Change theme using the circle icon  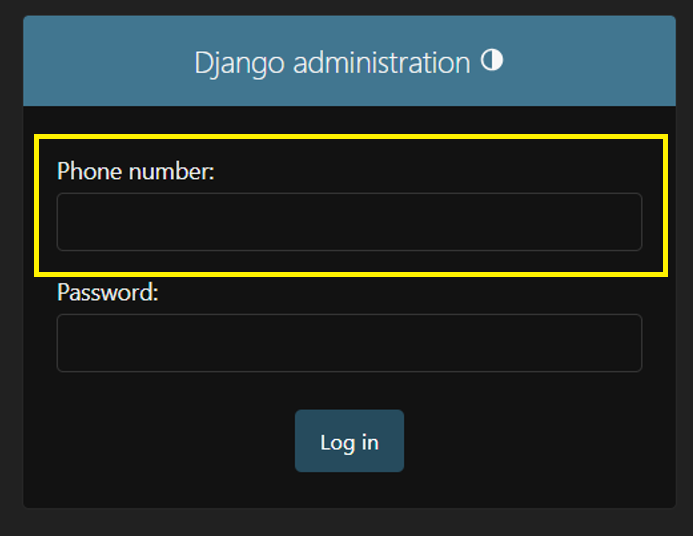pos(491,61)
